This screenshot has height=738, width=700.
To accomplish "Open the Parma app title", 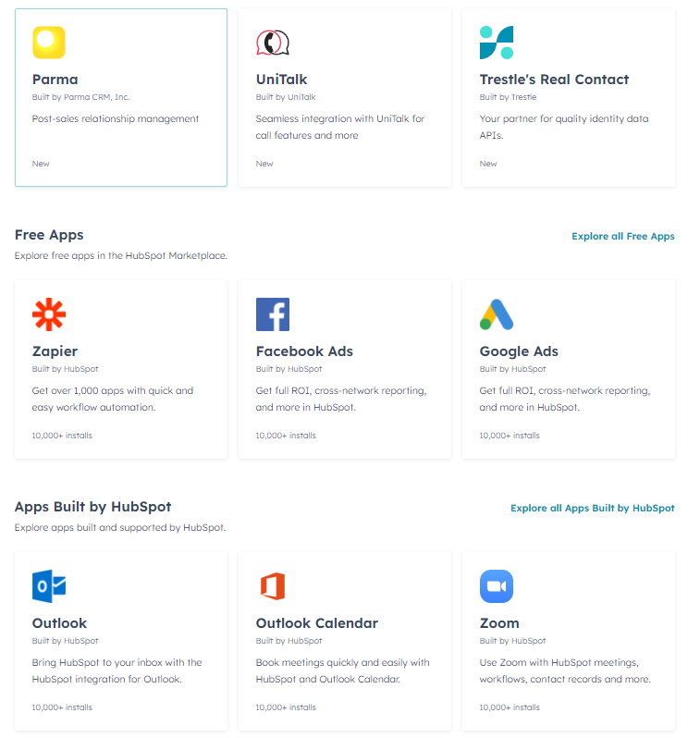I will 55,80.
